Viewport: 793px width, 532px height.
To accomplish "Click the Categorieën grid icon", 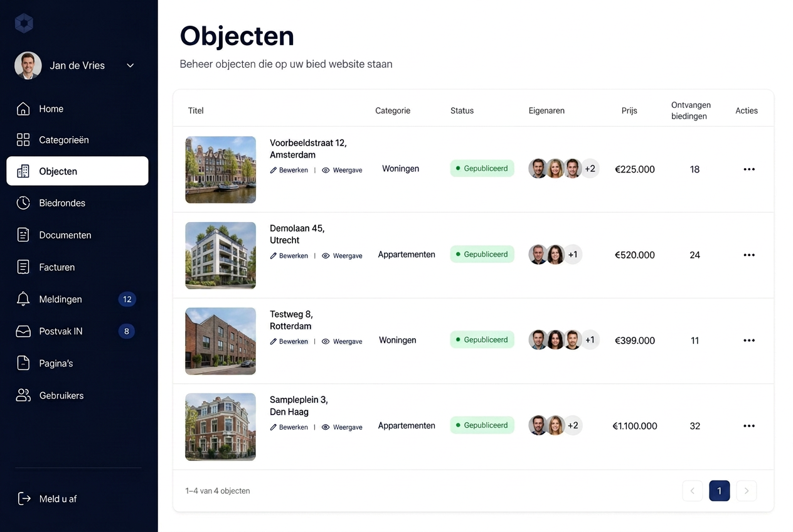I will click(23, 140).
